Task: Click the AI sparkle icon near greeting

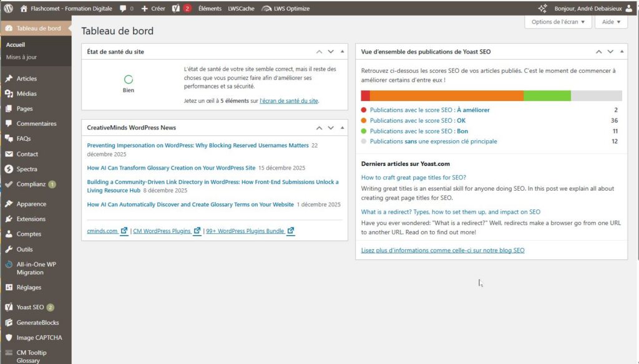Action: [543, 9]
